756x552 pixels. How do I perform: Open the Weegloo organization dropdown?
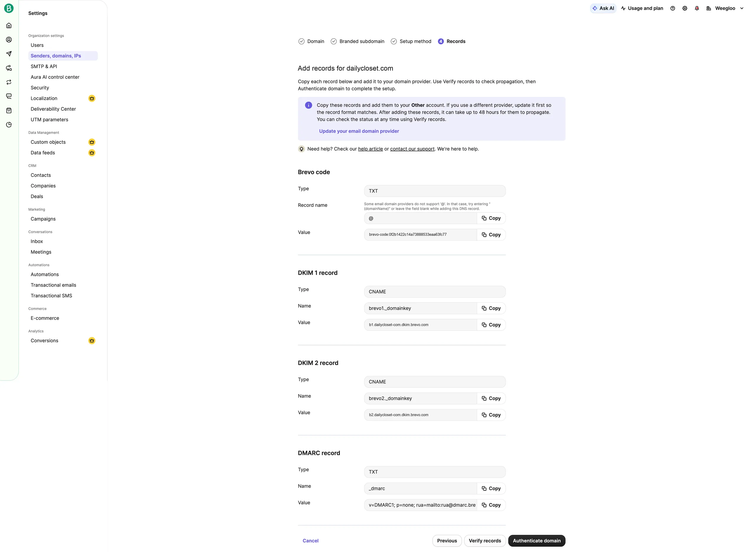click(725, 8)
